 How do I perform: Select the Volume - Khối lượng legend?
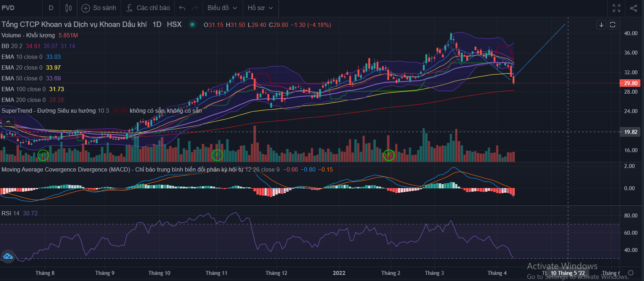(x=28, y=35)
